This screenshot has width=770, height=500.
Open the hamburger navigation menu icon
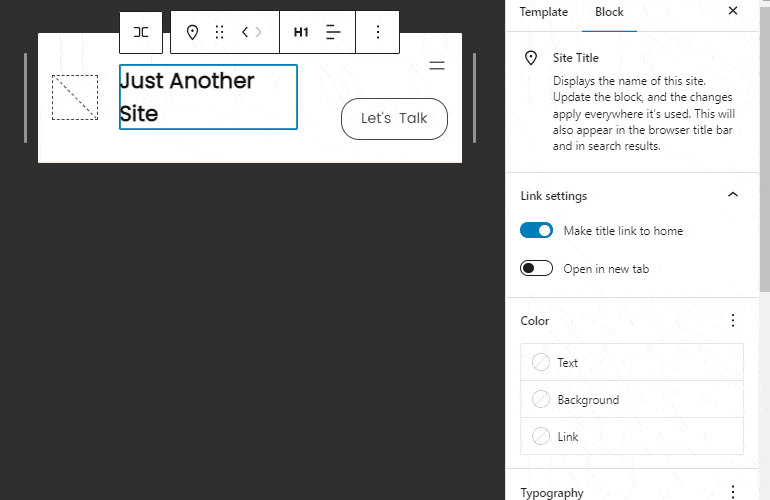pos(437,65)
